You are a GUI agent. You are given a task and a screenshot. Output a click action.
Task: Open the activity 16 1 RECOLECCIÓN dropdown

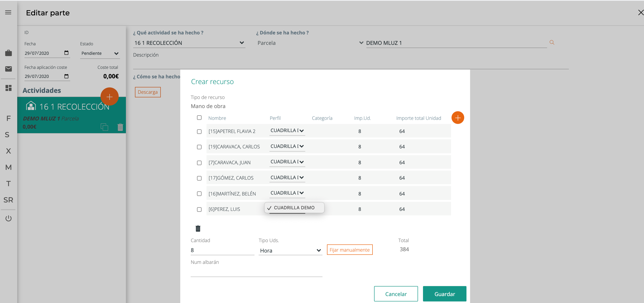(x=189, y=43)
